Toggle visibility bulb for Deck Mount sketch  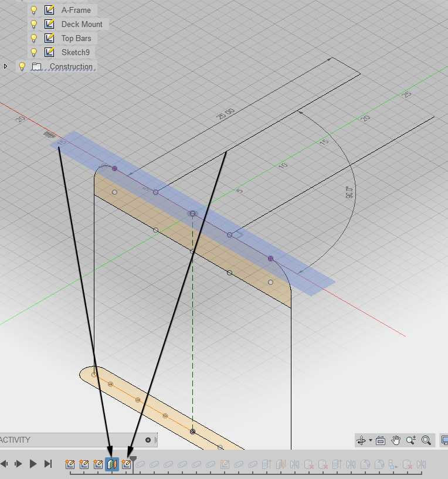[x=34, y=24]
